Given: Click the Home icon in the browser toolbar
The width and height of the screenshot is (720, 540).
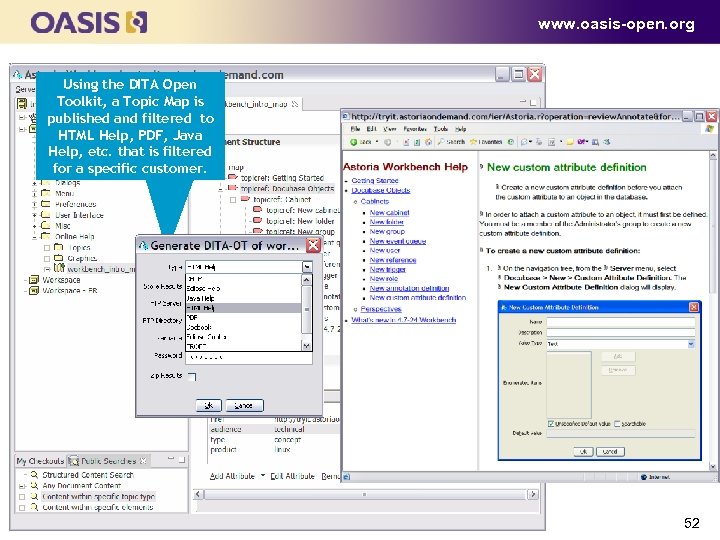Looking at the screenshot, I should click(428, 142).
